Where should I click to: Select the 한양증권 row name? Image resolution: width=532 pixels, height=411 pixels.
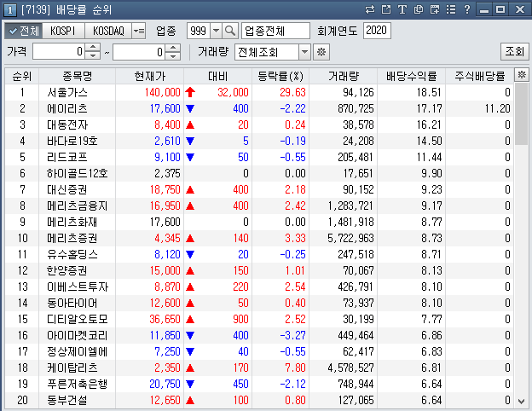click(x=67, y=270)
